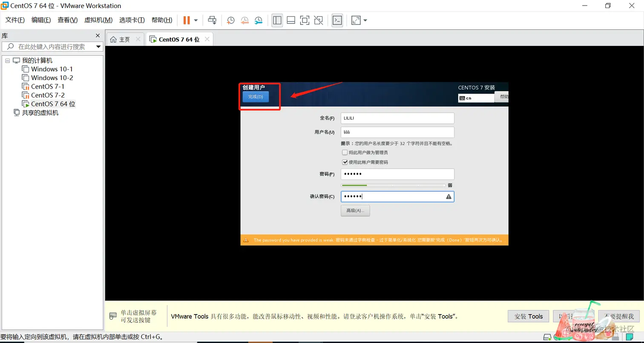Select Windows 10-1 virtual machine

[52, 69]
